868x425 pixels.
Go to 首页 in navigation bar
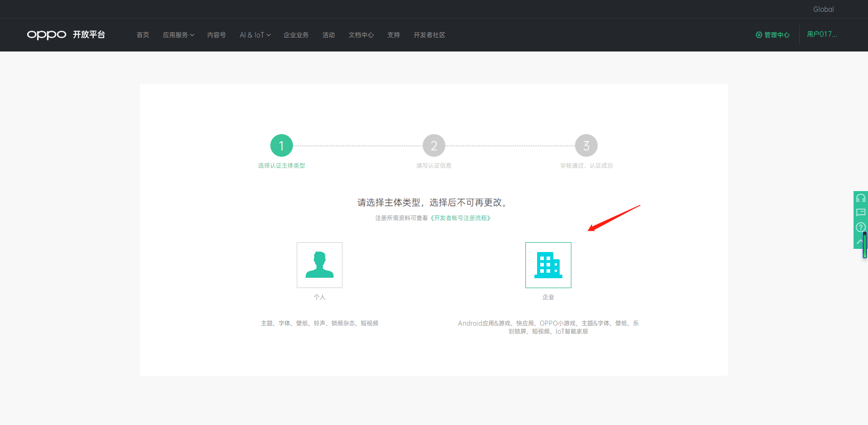coord(143,35)
